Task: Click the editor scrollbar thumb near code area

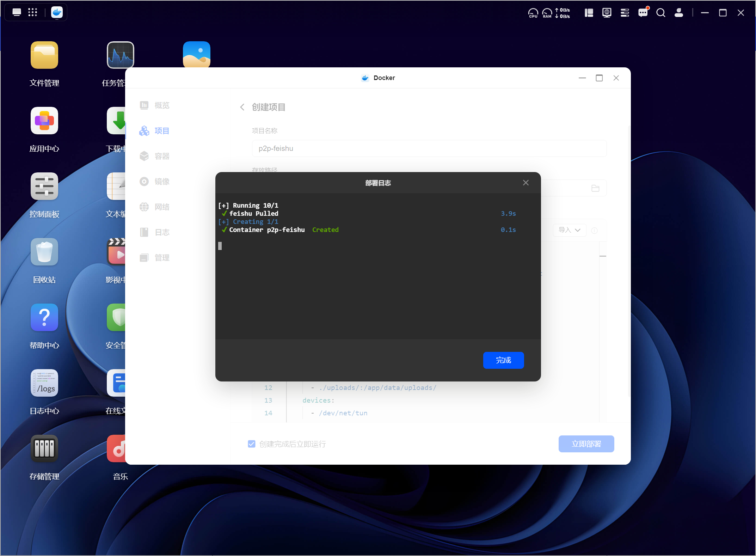Action: click(603, 256)
